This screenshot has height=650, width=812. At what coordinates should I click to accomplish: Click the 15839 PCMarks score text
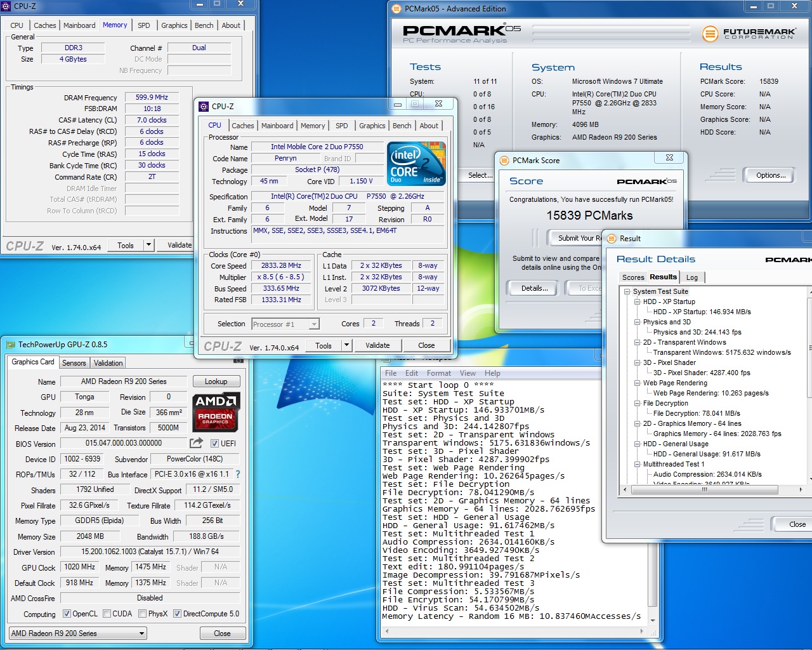[590, 216]
